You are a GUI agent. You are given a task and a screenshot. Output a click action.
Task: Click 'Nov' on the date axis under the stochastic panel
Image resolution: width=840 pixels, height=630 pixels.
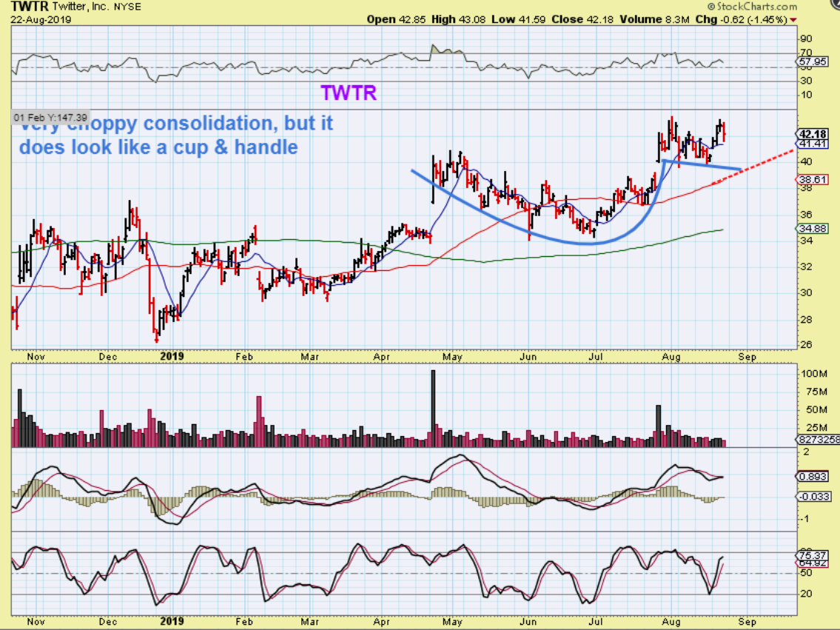click(36, 621)
